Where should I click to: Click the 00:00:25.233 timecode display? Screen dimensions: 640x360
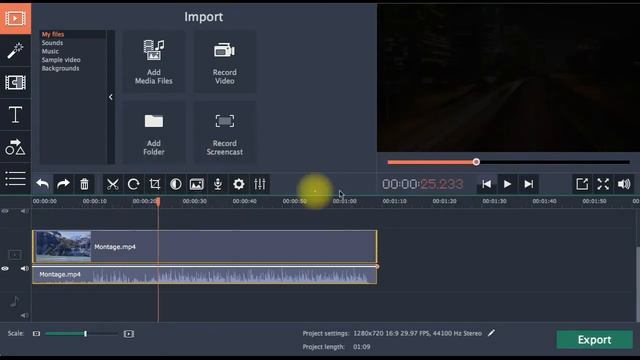tap(423, 184)
